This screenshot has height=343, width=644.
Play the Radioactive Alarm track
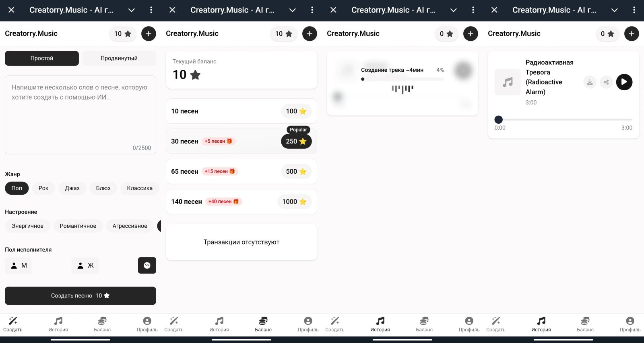point(624,82)
